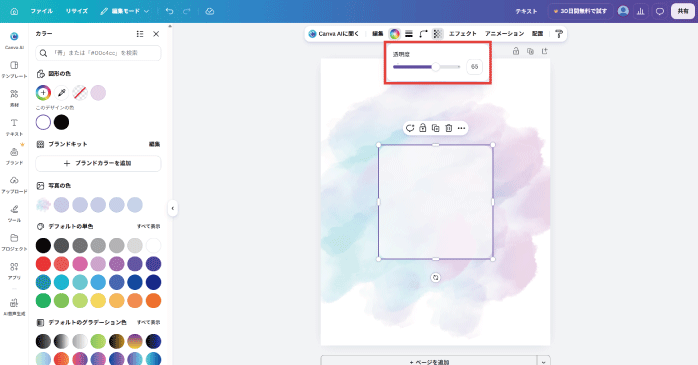Select the photo thumbnail color swatch
The height and width of the screenshot is (365, 698).
point(43,205)
